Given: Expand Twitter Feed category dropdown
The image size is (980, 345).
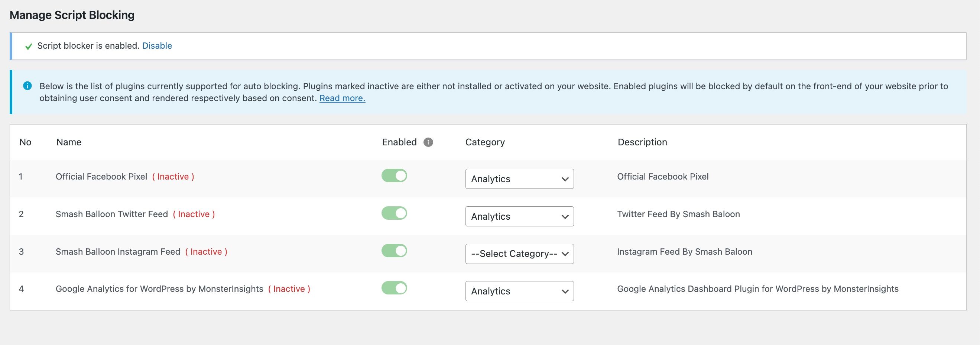Looking at the screenshot, I should coord(519,216).
